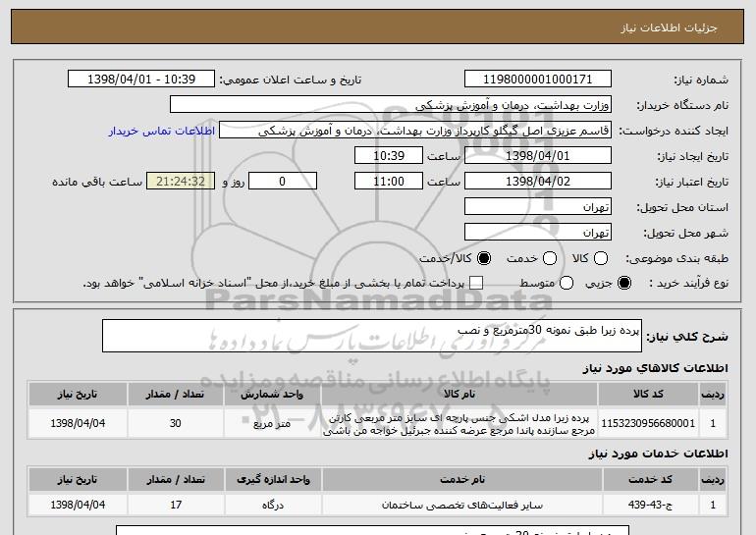Click the شماره نیاز field 1198000001000171
Viewport: 756px width, 535px height.
point(538,80)
